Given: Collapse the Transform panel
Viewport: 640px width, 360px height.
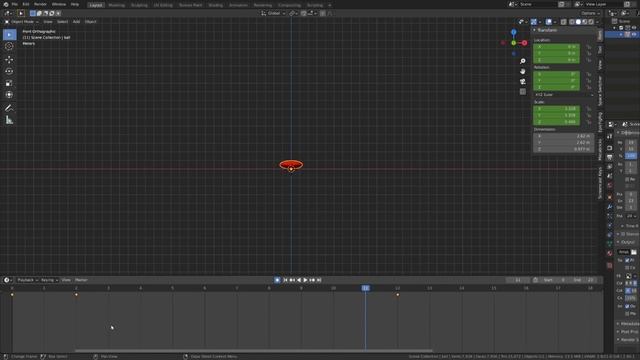Looking at the screenshot, I should click(x=534, y=30).
